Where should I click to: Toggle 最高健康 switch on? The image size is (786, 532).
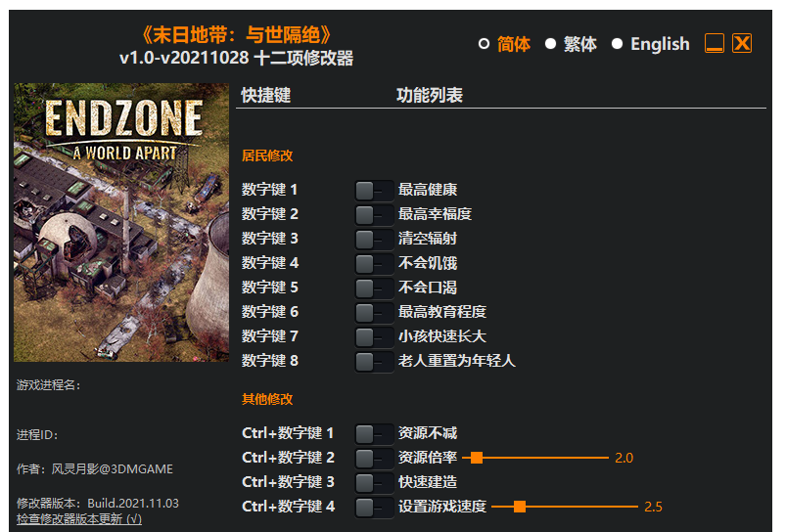coord(374,191)
